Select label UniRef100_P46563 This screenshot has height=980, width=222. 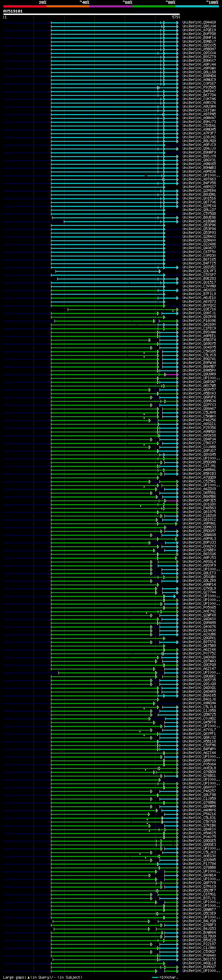[x=199, y=508]
